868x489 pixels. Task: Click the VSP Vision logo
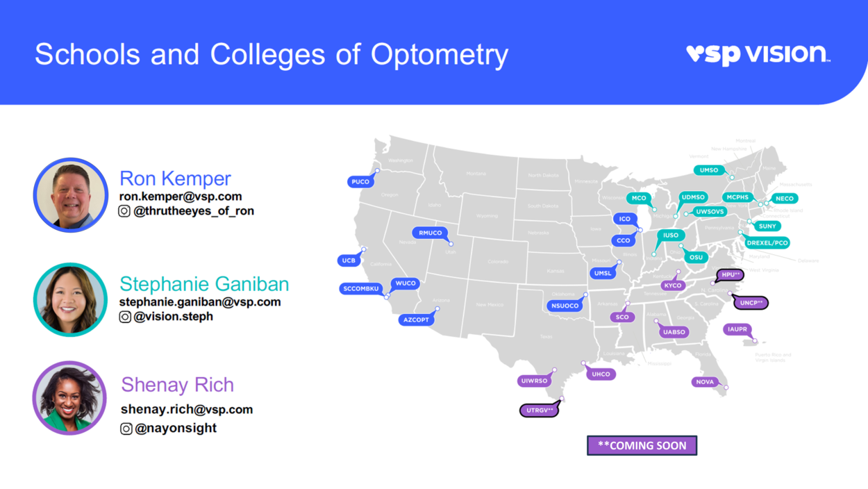click(758, 54)
